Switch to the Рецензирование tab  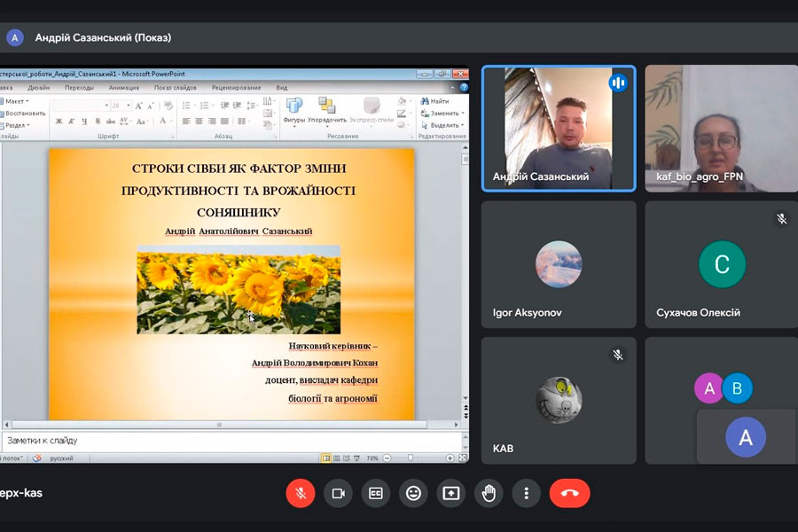236,88
